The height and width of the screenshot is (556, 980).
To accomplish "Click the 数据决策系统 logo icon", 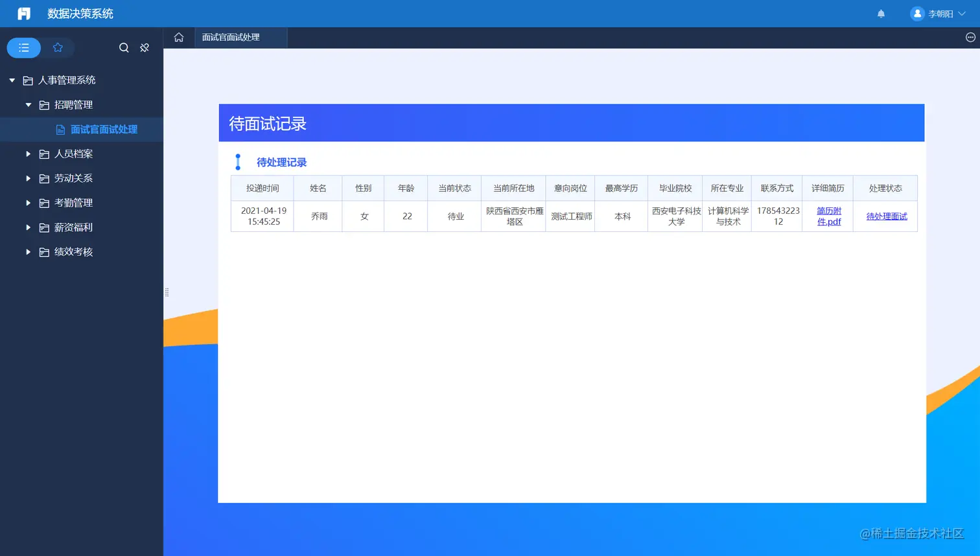I will point(25,13).
